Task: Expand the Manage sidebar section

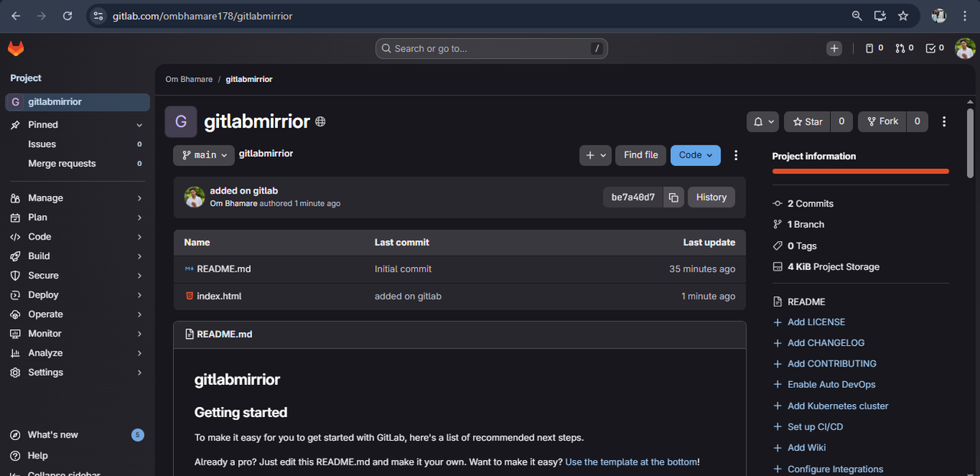Action: (77, 198)
